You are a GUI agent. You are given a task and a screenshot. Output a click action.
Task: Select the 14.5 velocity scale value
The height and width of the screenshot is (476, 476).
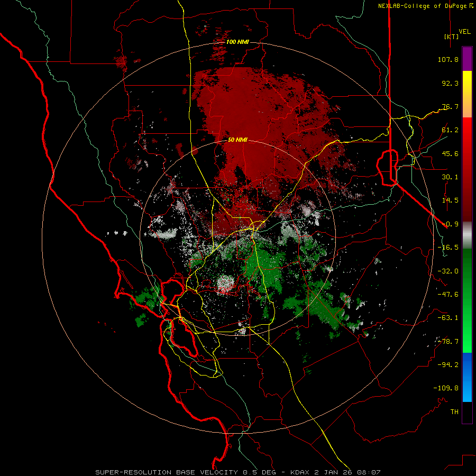pos(450,200)
